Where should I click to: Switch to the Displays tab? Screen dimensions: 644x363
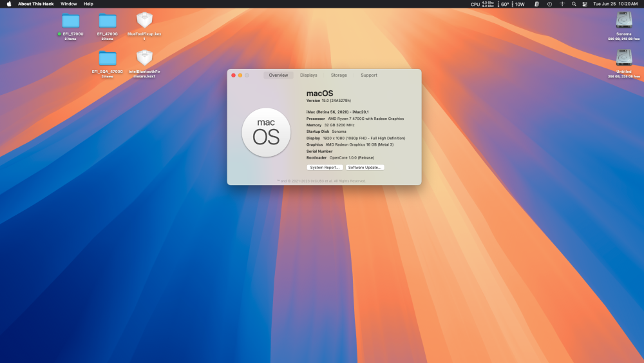(308, 75)
